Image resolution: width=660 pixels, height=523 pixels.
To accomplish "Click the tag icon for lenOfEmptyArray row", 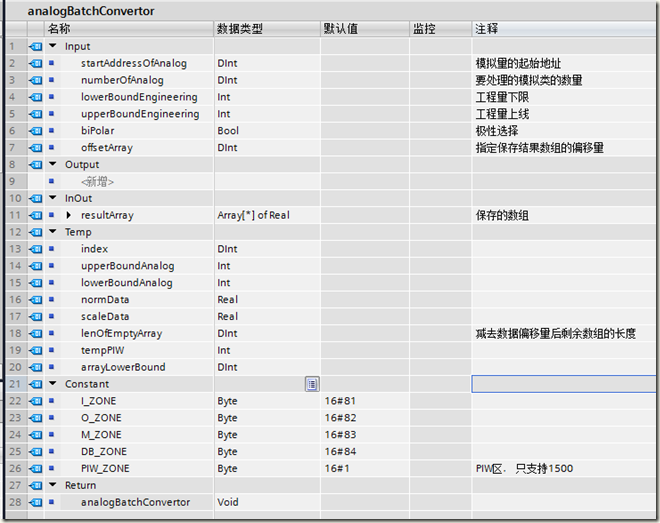I will pyautogui.click(x=36, y=333).
